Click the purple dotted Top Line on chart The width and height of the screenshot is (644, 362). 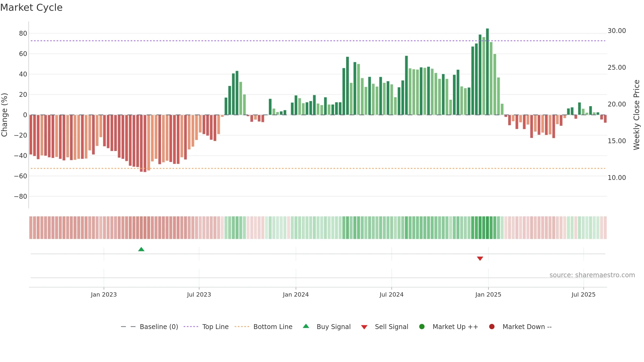pyautogui.click(x=318, y=41)
